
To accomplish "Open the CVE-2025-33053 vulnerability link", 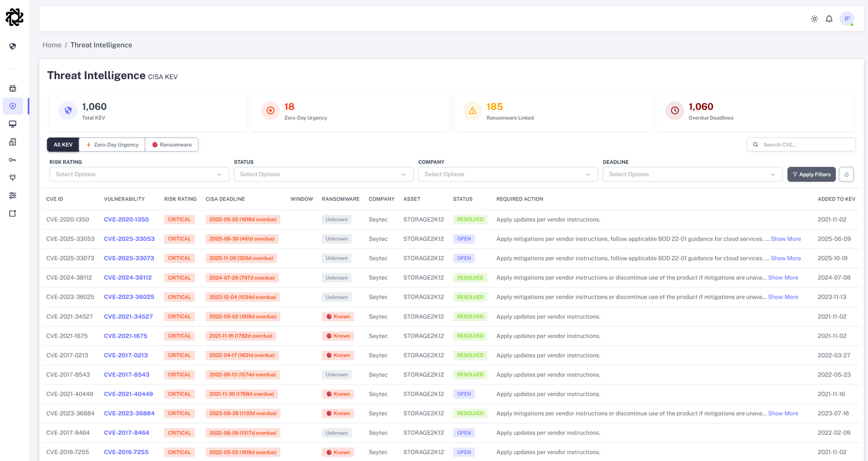I will click(x=129, y=239).
